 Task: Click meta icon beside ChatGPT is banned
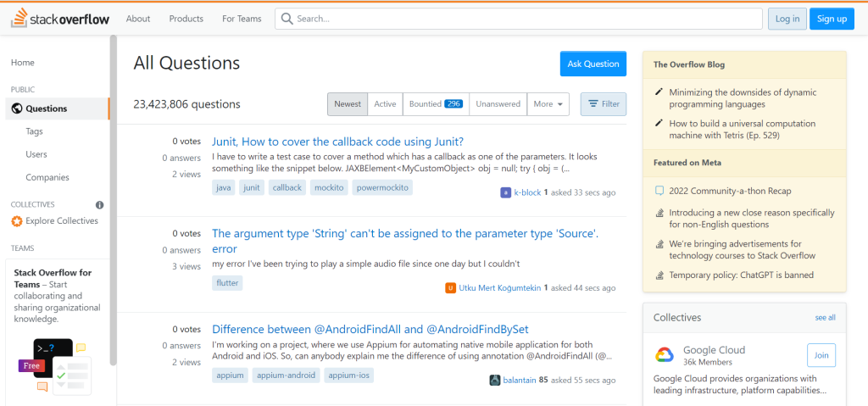tap(659, 275)
